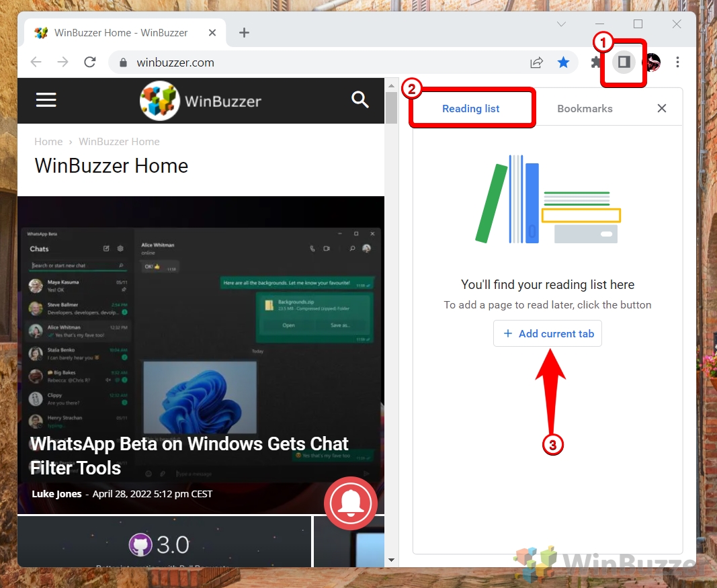This screenshot has width=717, height=588.
Task: Close the WinBuzzer Home tab
Action: point(212,32)
